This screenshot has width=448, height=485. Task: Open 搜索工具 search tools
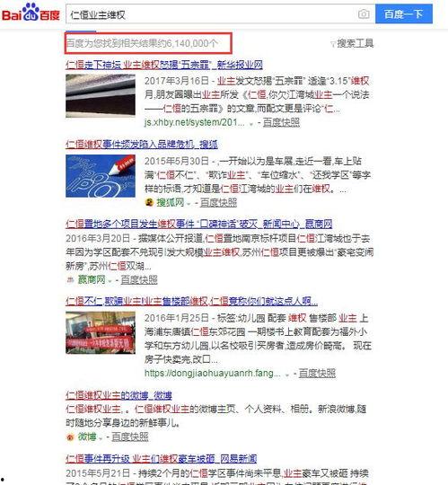click(355, 43)
